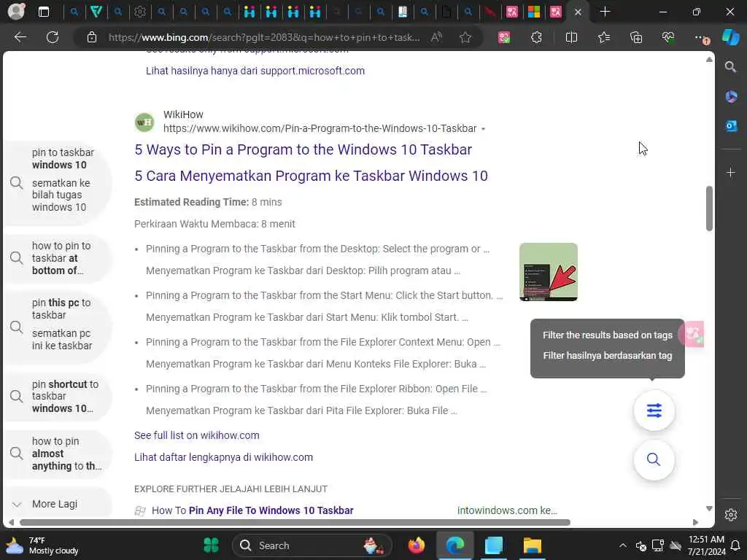Click the scroll down arrow
This screenshot has height=560, width=747.
pyautogui.click(x=709, y=508)
